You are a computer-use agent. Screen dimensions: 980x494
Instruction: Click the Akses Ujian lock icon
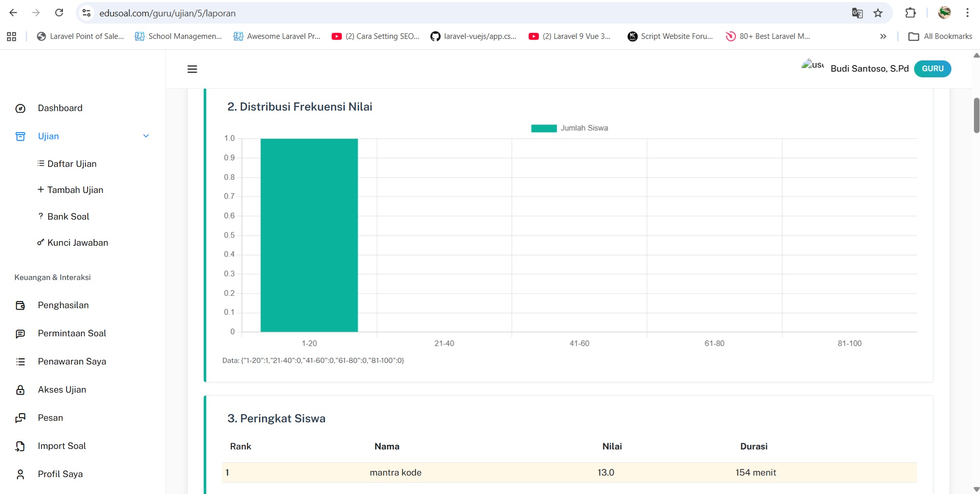[x=20, y=390]
